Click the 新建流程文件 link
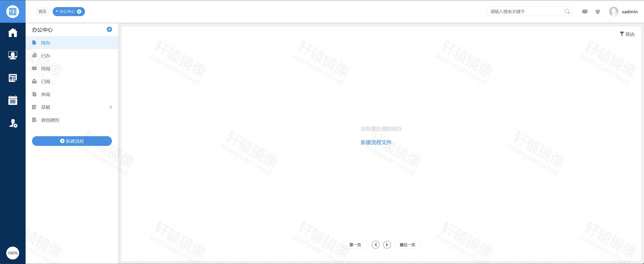 point(376,142)
